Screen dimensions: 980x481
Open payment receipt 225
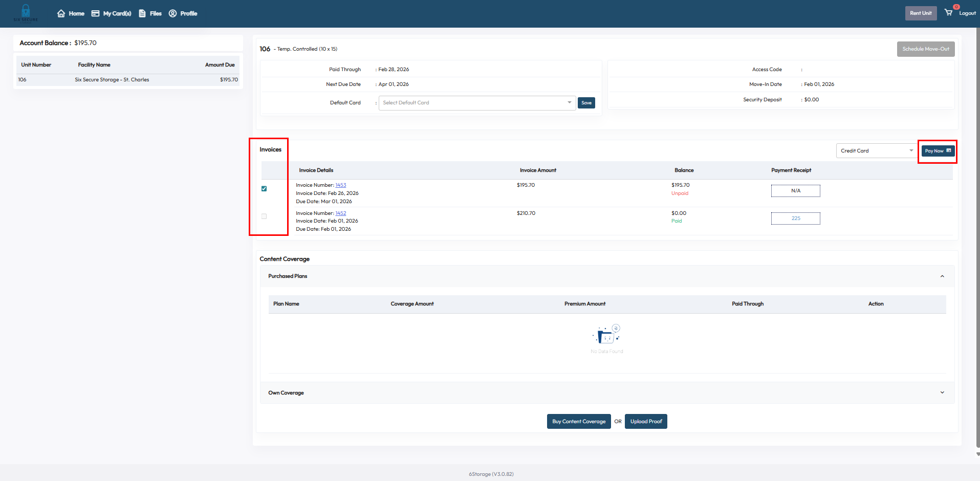click(x=795, y=218)
